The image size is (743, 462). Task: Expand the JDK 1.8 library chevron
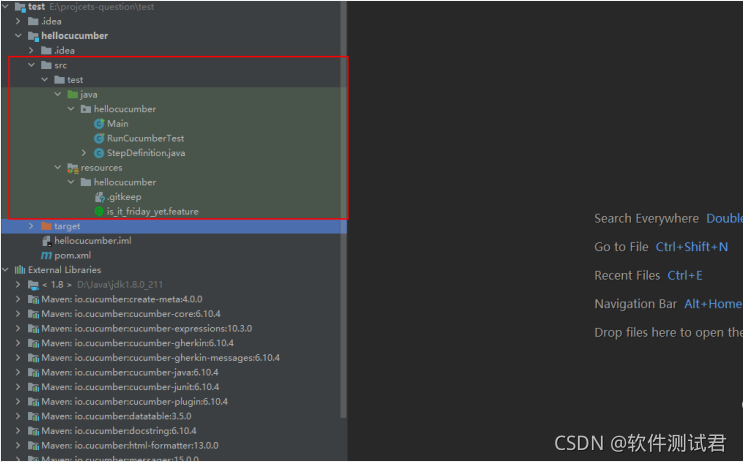click(x=18, y=284)
